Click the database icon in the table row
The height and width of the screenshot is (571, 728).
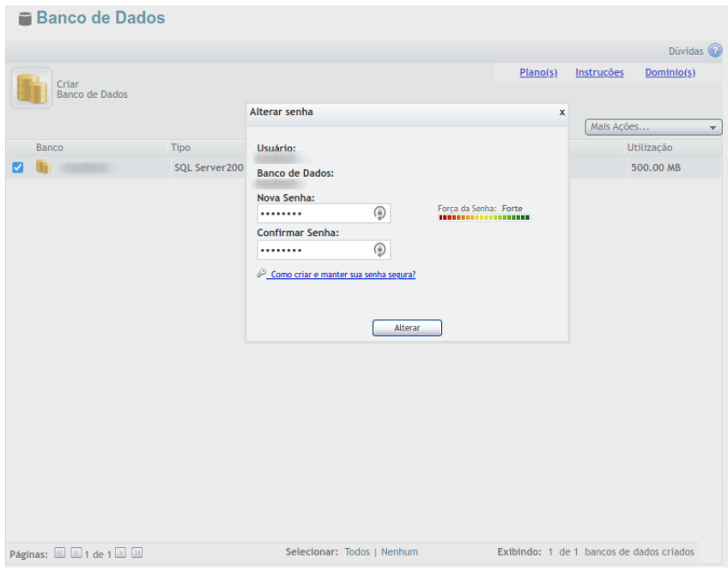pos(43,167)
